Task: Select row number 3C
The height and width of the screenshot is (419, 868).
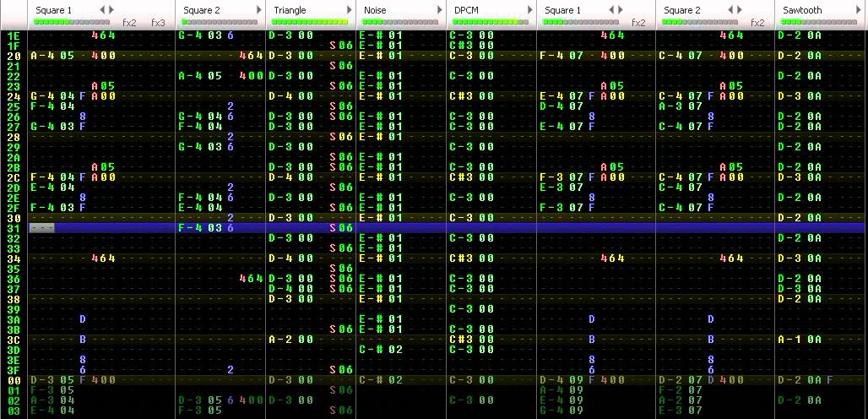Action: pos(14,340)
